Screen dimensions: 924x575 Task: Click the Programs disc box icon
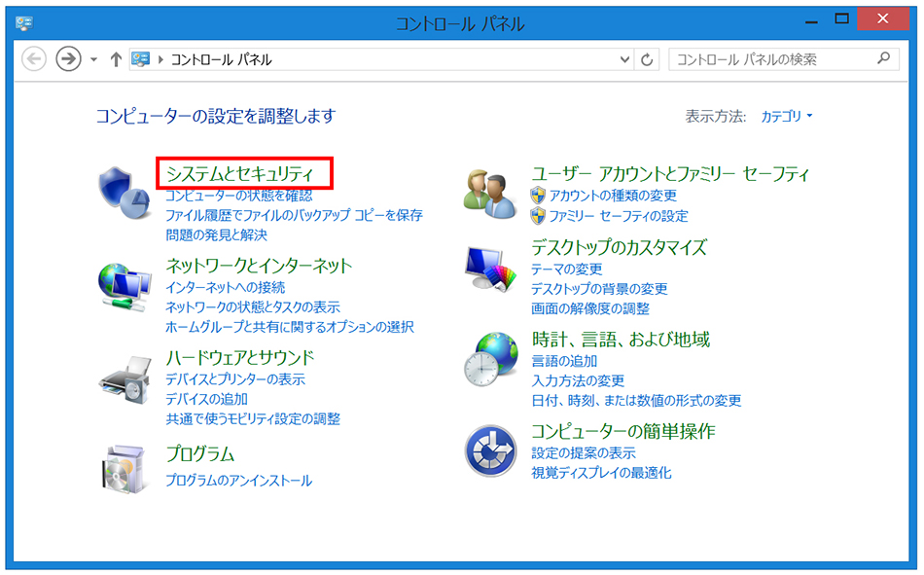(124, 469)
